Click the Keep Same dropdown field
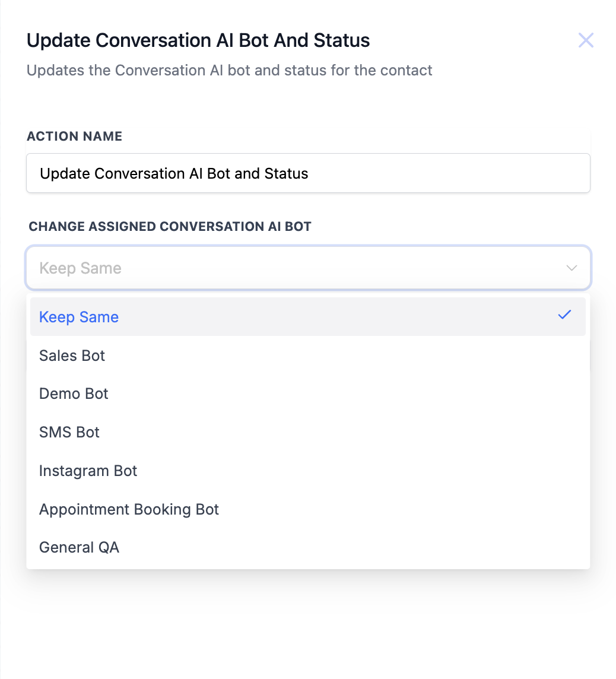The height and width of the screenshot is (679, 616). 297,268
